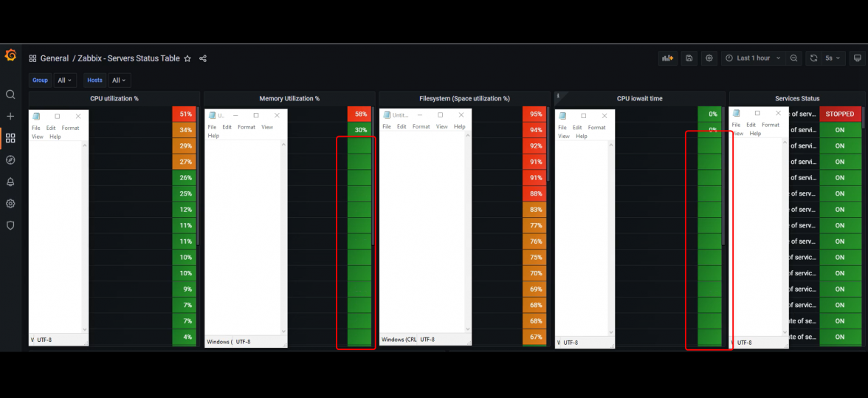Open the Dashboards four-squares icon in sidebar
The image size is (868, 398).
(x=10, y=138)
